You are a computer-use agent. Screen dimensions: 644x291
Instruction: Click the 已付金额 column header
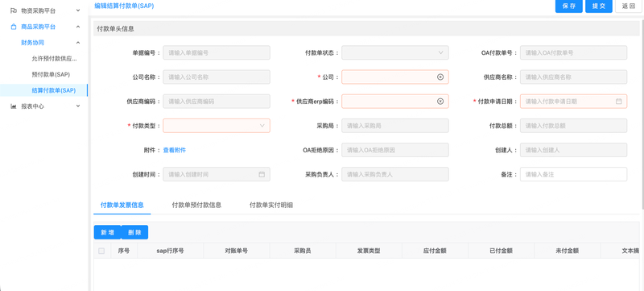point(501,251)
